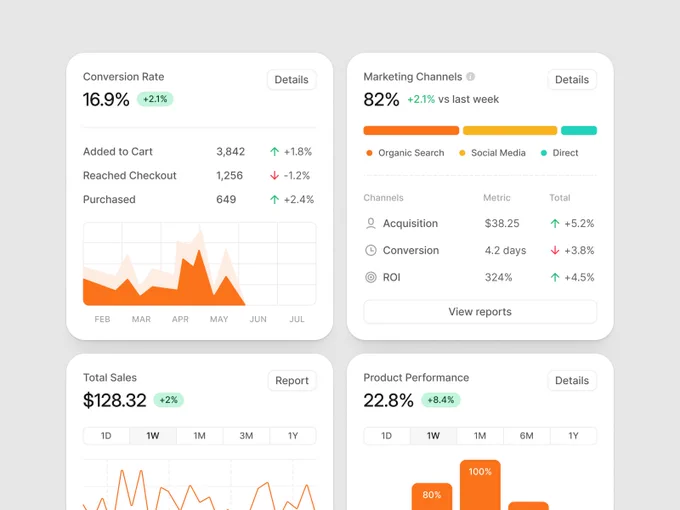Click the $128.32 Total Sales value
This screenshot has width=680, height=510.
click(114, 400)
